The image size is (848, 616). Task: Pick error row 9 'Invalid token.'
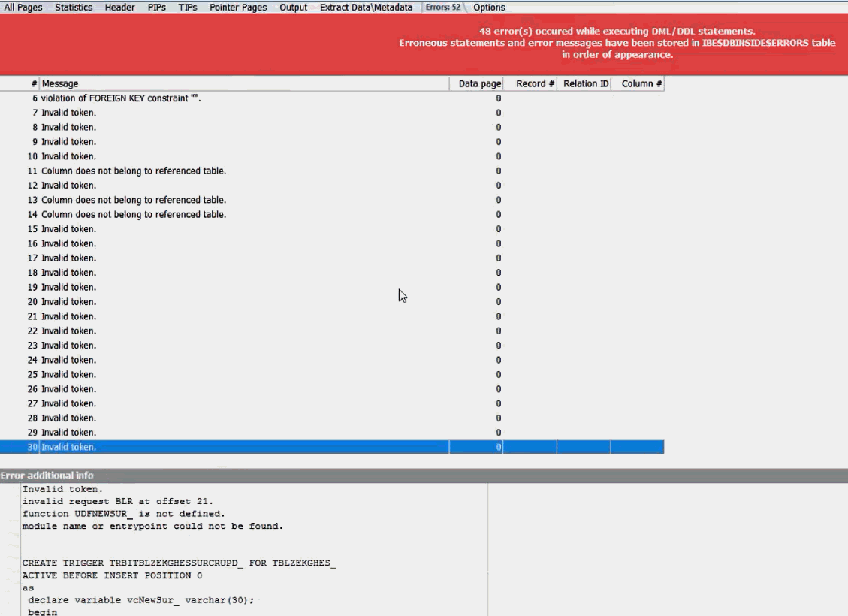pos(332,142)
